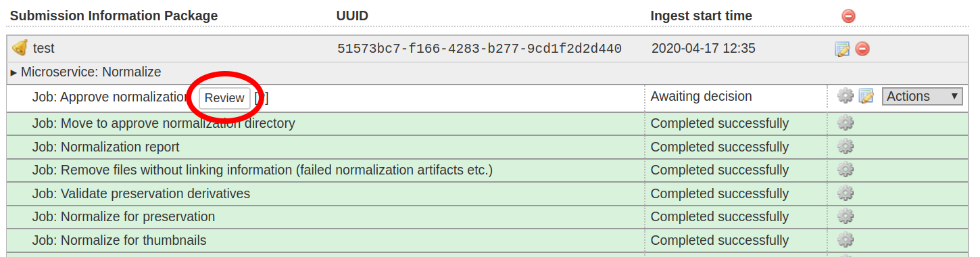Click gear for Remove files without linking information
Viewport: 980px width, 257px height.
846,170
